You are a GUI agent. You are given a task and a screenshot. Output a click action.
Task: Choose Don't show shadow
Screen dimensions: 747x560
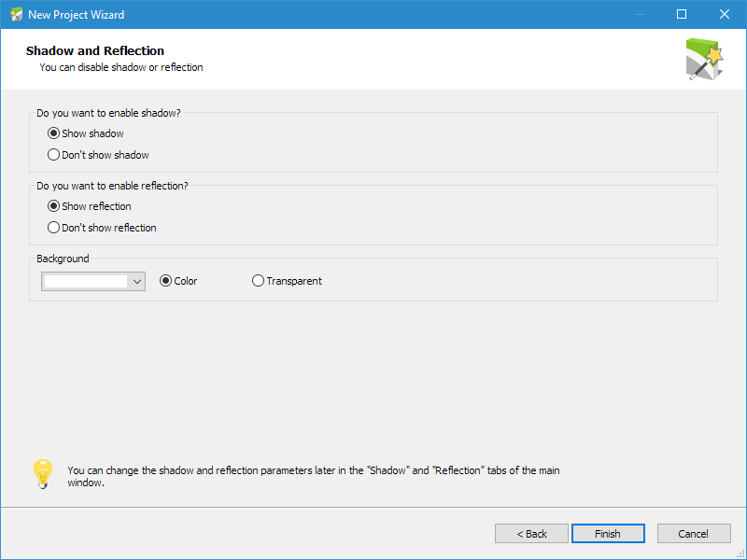pyautogui.click(x=98, y=155)
